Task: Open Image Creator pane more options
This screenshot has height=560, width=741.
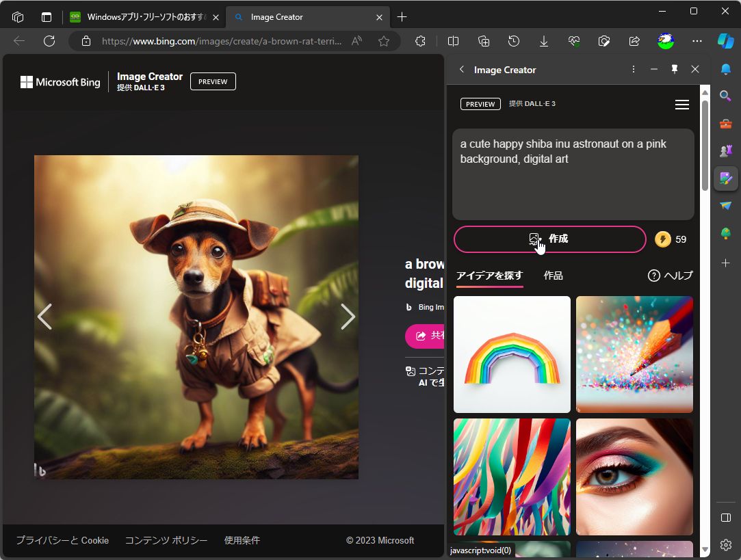Action: (x=634, y=70)
